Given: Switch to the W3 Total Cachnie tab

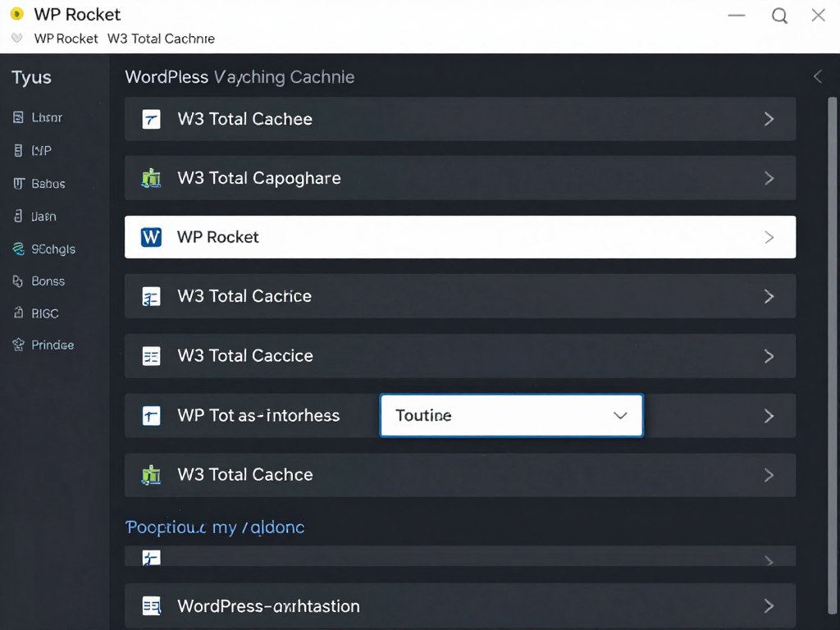Looking at the screenshot, I should pos(161,39).
